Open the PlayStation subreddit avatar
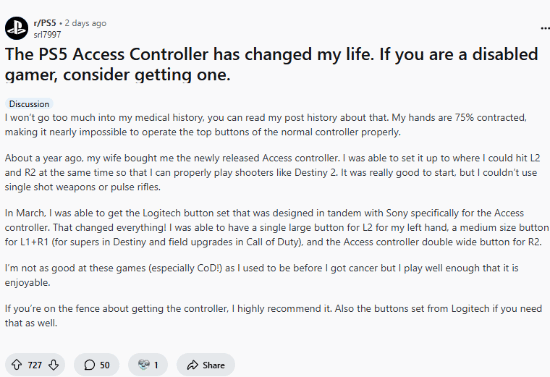The image size is (550, 377). (16, 28)
